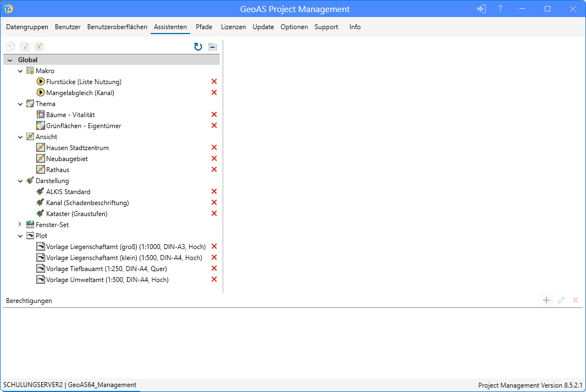586x392 pixels.
Task: Switch to the Datengruppen tab
Action: click(x=27, y=27)
